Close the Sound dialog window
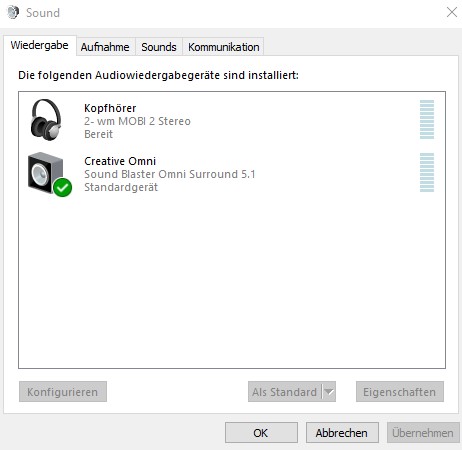 pos(452,12)
